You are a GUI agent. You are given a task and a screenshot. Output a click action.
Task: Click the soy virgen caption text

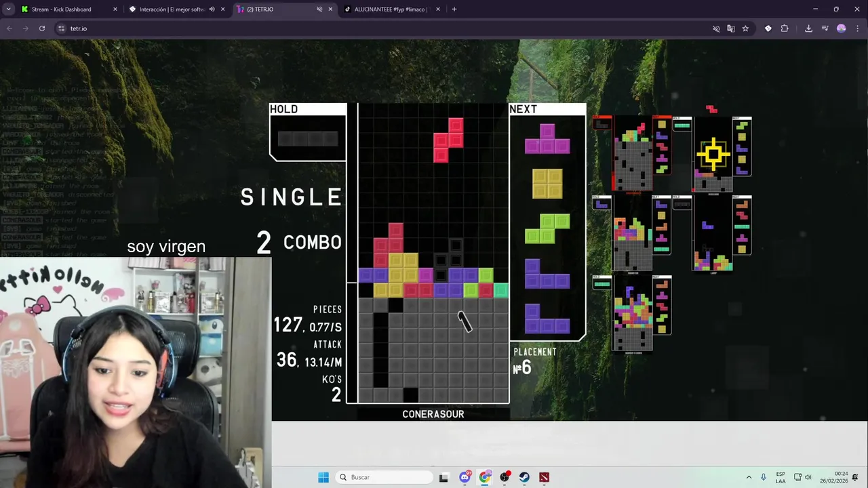pyautogui.click(x=166, y=247)
